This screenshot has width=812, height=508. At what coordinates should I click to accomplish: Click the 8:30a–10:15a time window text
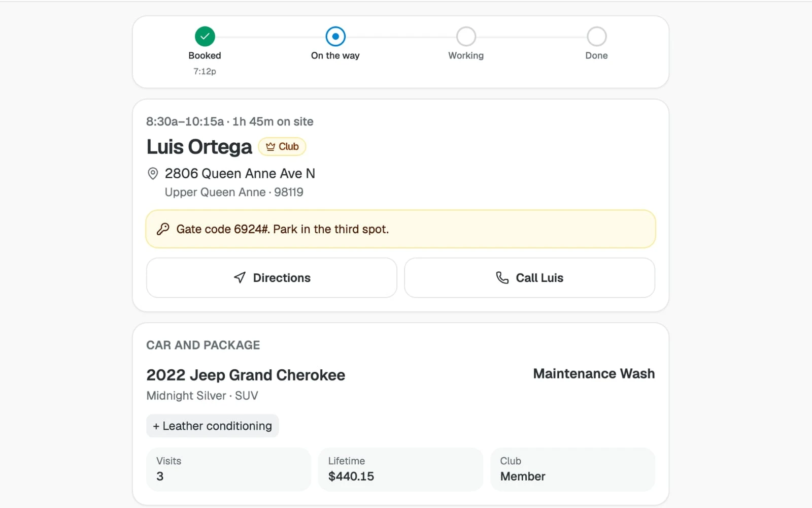tap(185, 121)
